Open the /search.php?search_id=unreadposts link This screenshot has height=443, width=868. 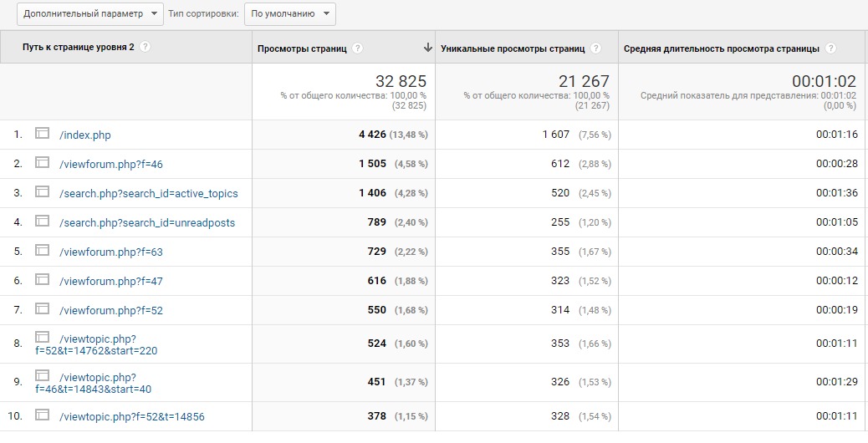(x=147, y=222)
